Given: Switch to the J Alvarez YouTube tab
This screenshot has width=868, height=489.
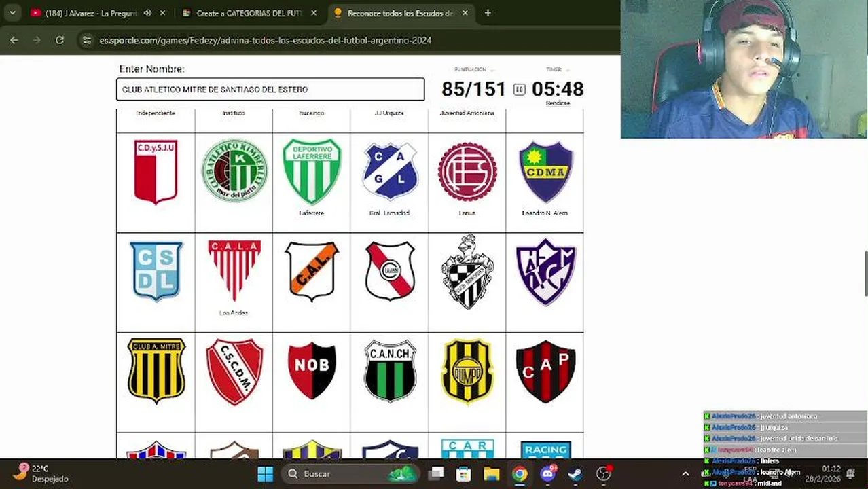Looking at the screenshot, I should coord(91,13).
